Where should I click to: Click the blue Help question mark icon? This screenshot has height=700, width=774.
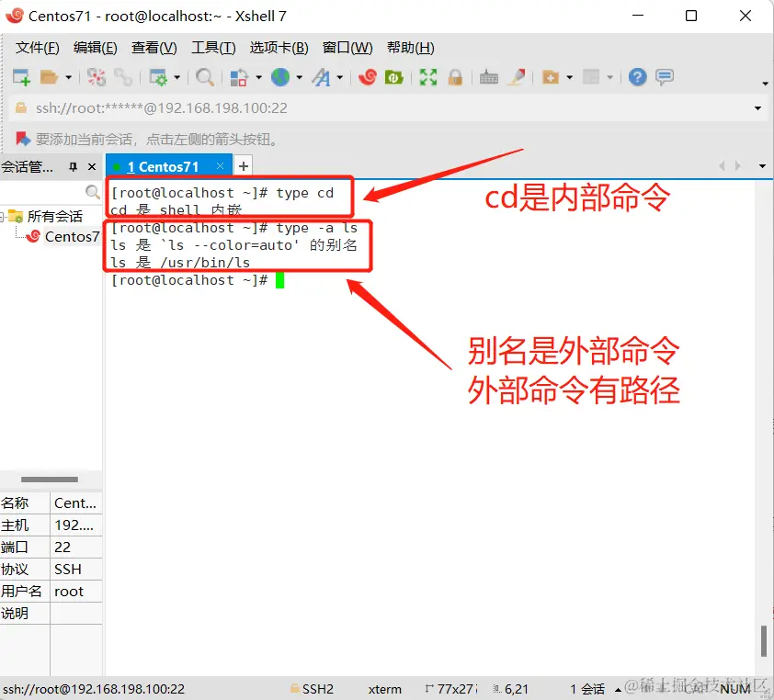[x=637, y=77]
